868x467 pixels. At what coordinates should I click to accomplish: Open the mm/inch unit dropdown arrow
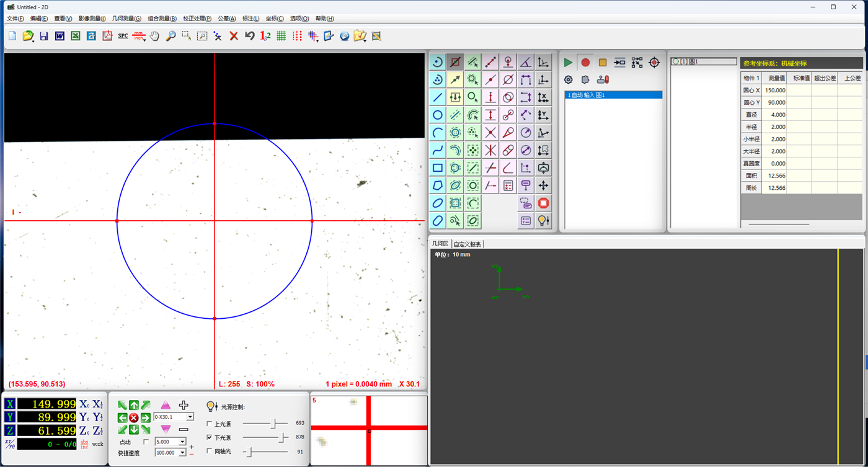[x=145, y=39]
